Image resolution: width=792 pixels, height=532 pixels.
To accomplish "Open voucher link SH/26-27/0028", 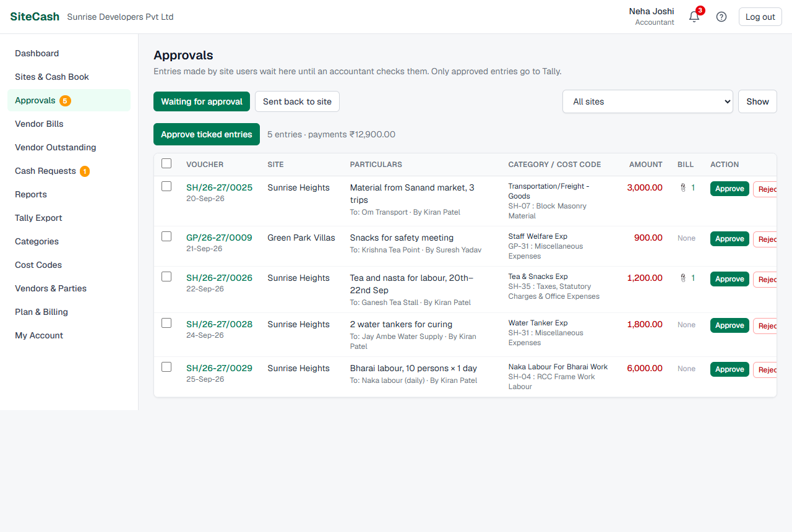I will pyautogui.click(x=219, y=324).
